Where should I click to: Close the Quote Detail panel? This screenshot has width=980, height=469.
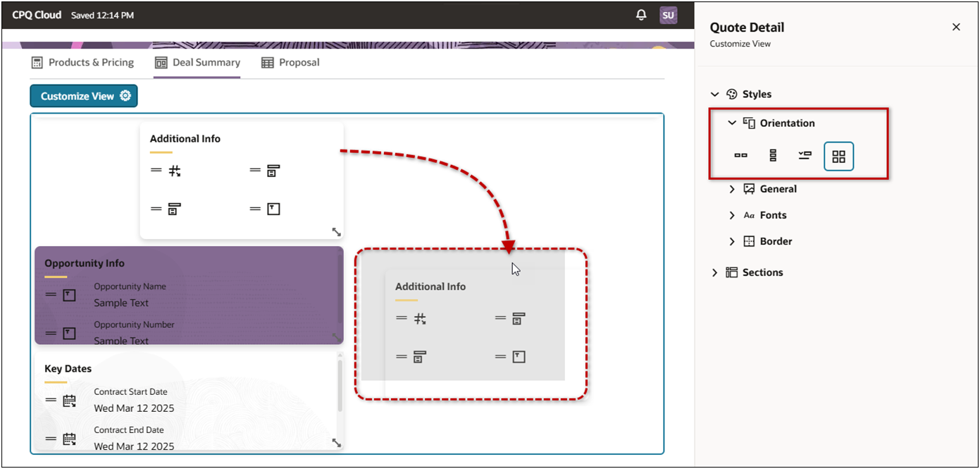(956, 28)
